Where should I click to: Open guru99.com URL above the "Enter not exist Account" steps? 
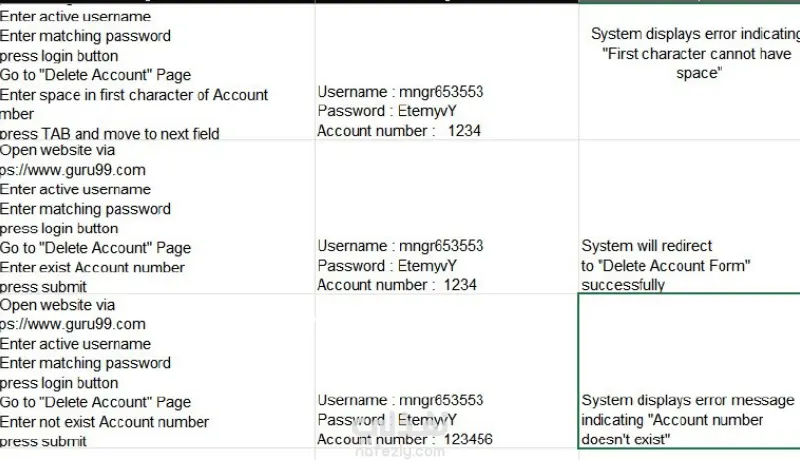click(x=73, y=324)
